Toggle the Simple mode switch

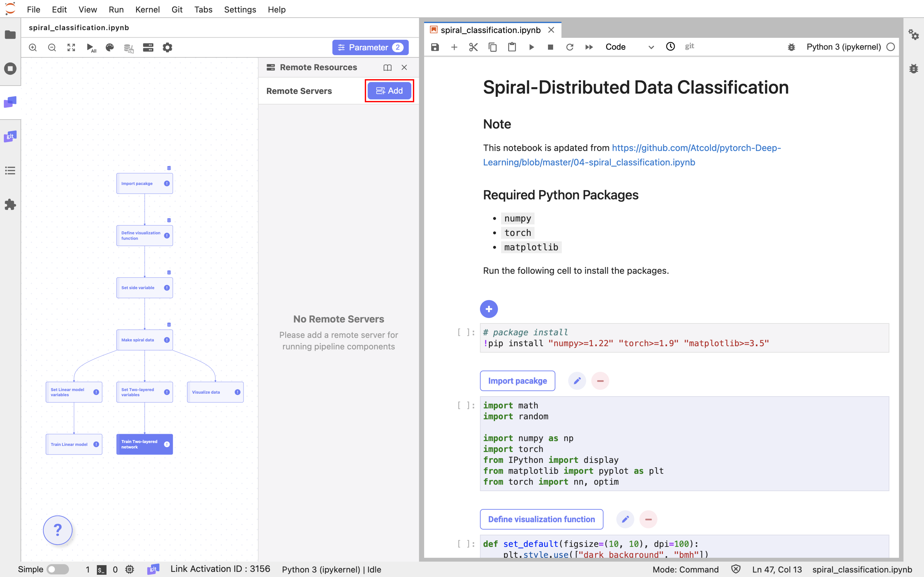click(57, 569)
